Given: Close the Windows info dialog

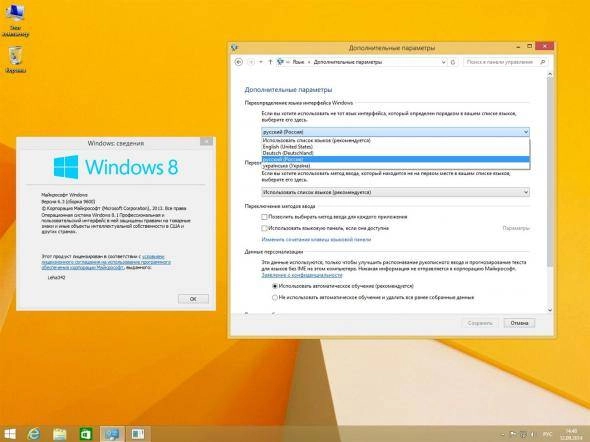Looking at the screenshot, I should pyautogui.click(x=206, y=141).
